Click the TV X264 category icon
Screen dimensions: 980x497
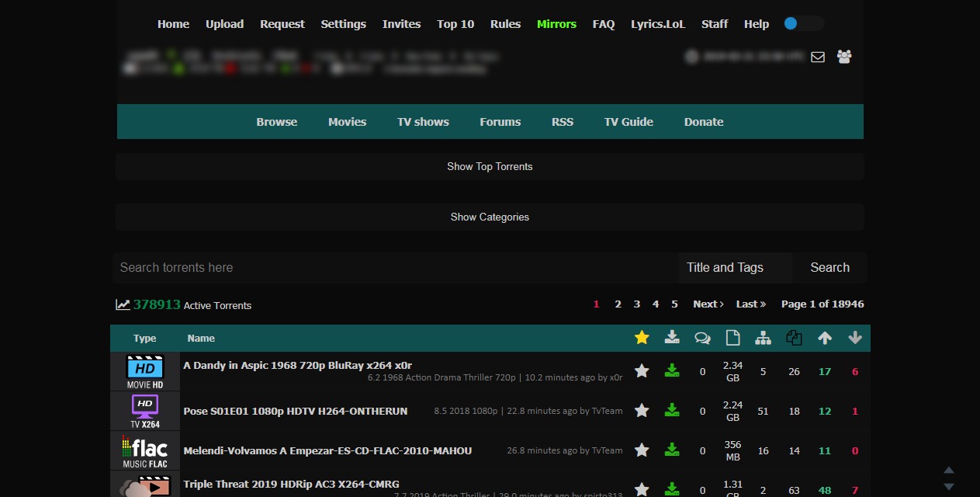pos(145,411)
